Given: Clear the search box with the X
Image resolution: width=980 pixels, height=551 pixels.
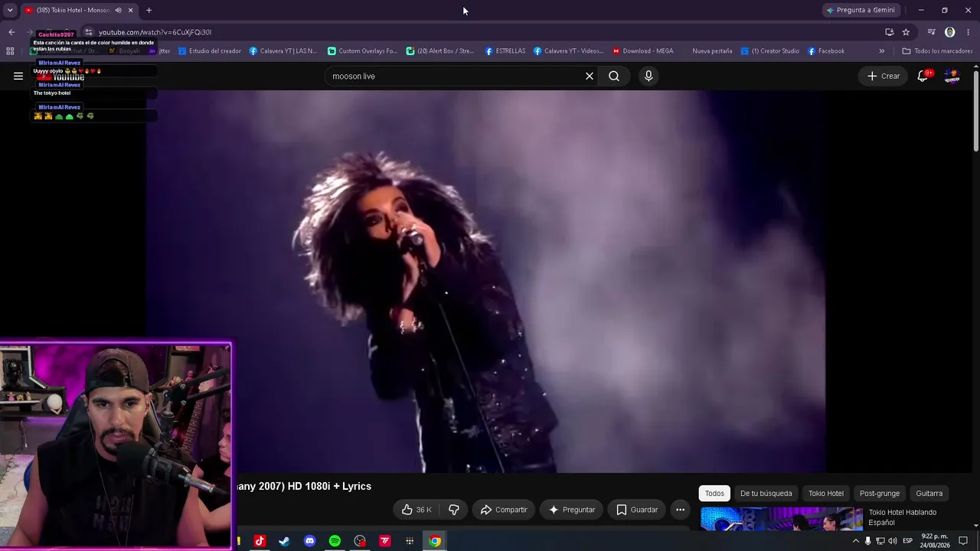Looking at the screenshot, I should coord(590,76).
